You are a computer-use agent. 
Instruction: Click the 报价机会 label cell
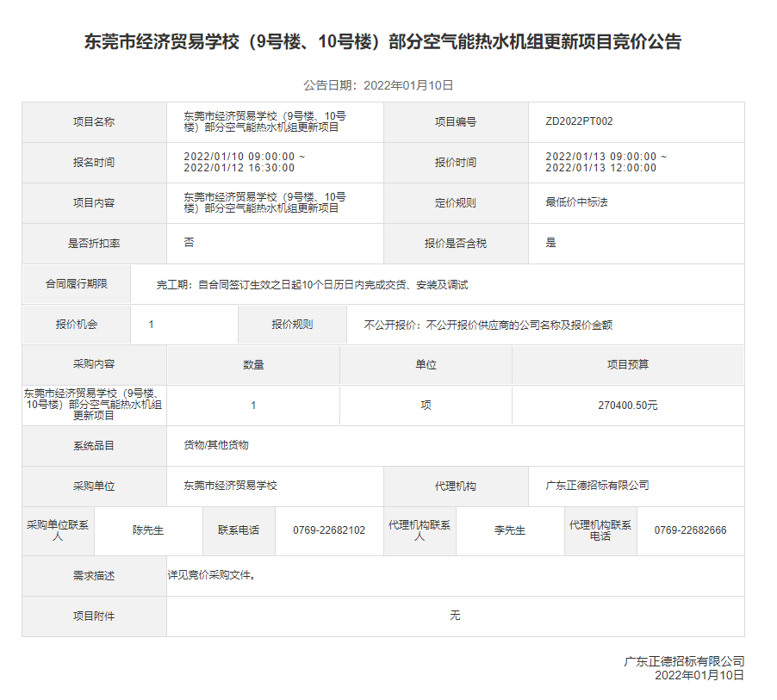tap(77, 325)
